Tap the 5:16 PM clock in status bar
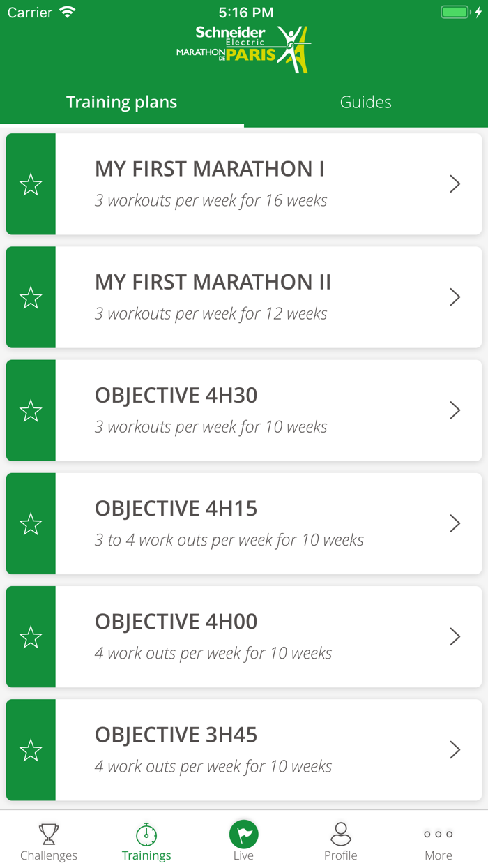The image size is (488, 868). [x=244, y=11]
